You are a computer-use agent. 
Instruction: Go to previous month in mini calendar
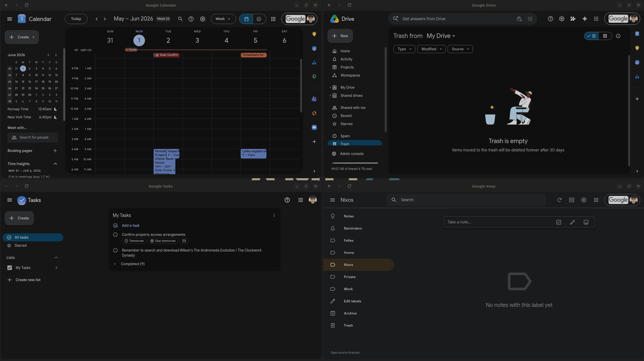tap(48, 55)
